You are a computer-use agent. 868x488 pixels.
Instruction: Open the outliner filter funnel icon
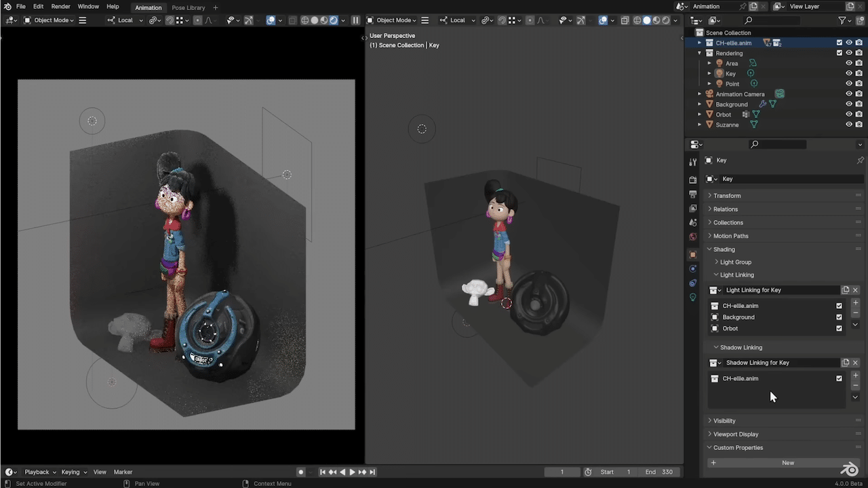click(842, 20)
